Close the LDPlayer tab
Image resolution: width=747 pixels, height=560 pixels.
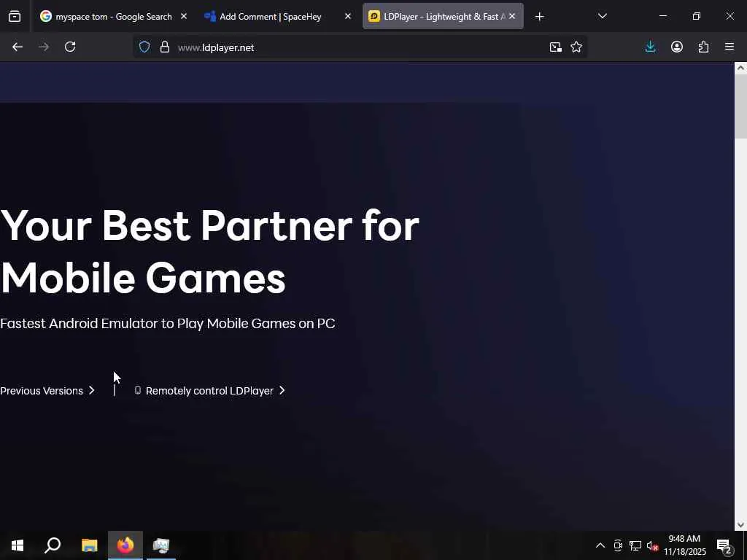coord(512,17)
